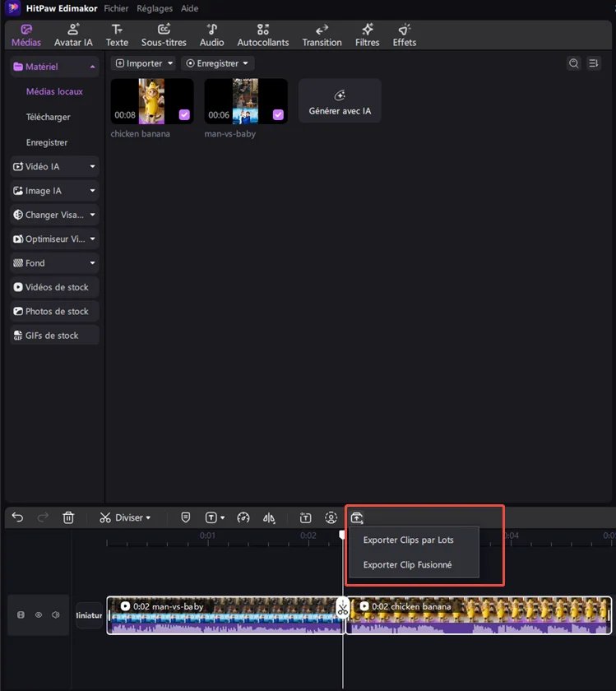Screen dimensions: 616x691
Task: Open the Importer dropdown
Action: point(144,63)
